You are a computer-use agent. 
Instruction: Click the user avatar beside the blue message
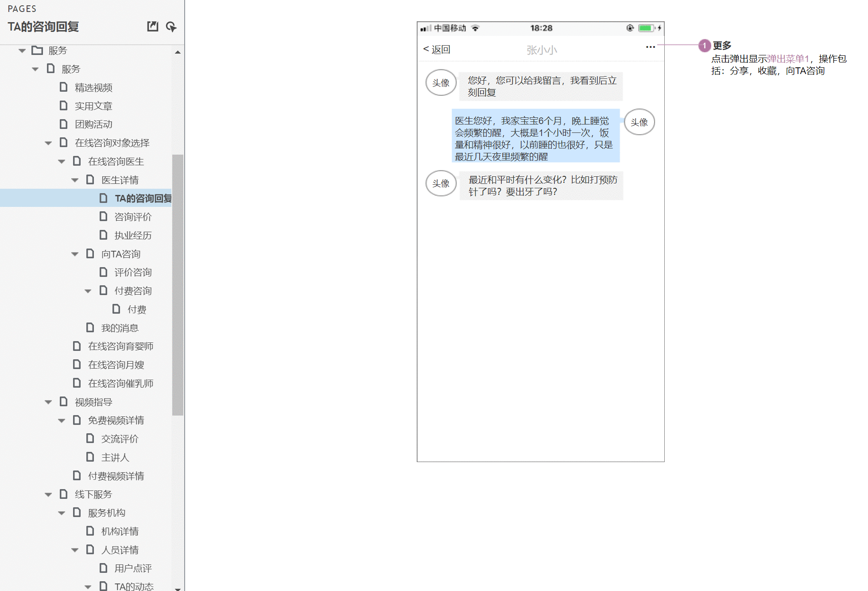(x=639, y=122)
